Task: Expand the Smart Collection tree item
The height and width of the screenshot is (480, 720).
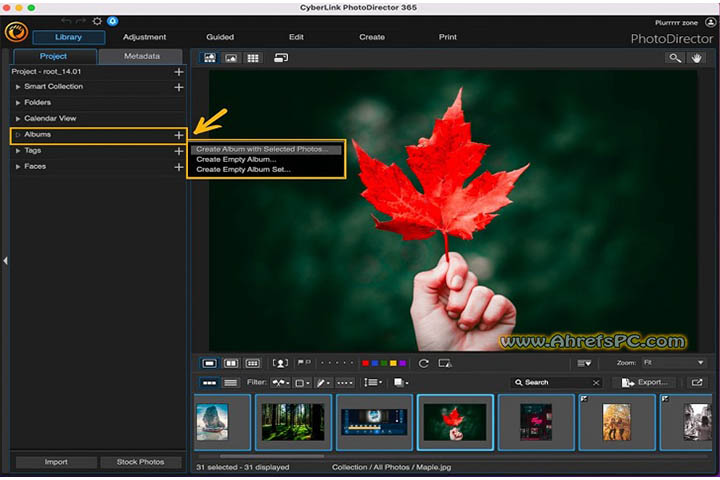Action: (18, 87)
